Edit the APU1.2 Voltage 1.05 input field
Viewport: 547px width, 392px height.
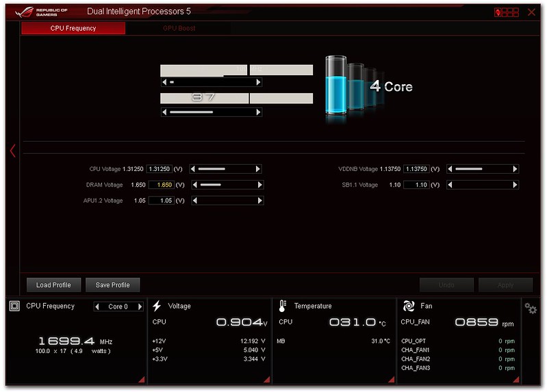coord(161,200)
